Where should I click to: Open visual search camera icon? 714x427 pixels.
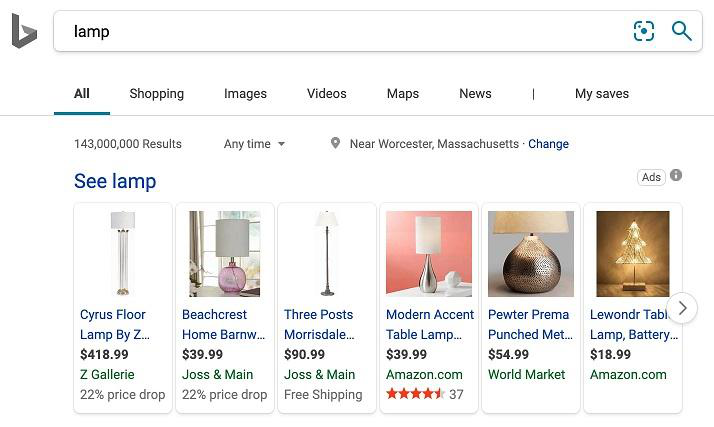[644, 31]
